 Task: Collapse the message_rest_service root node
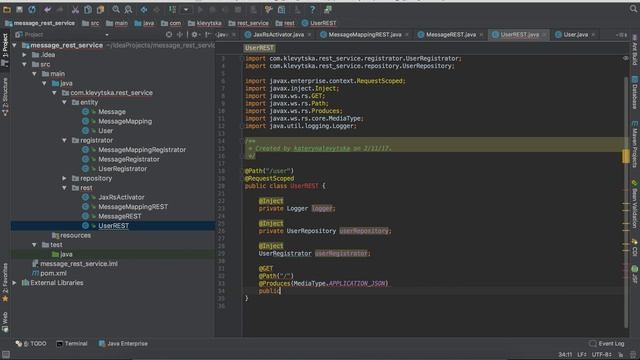(x=15, y=45)
